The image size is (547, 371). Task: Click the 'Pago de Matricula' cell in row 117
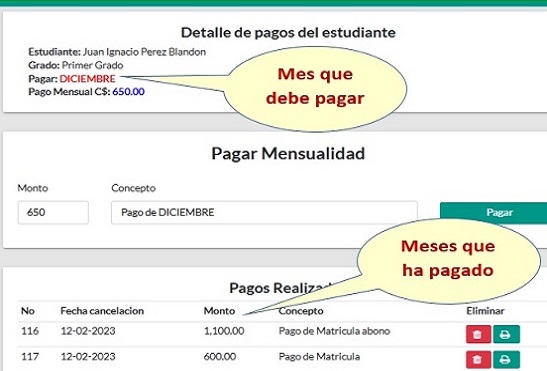click(319, 356)
